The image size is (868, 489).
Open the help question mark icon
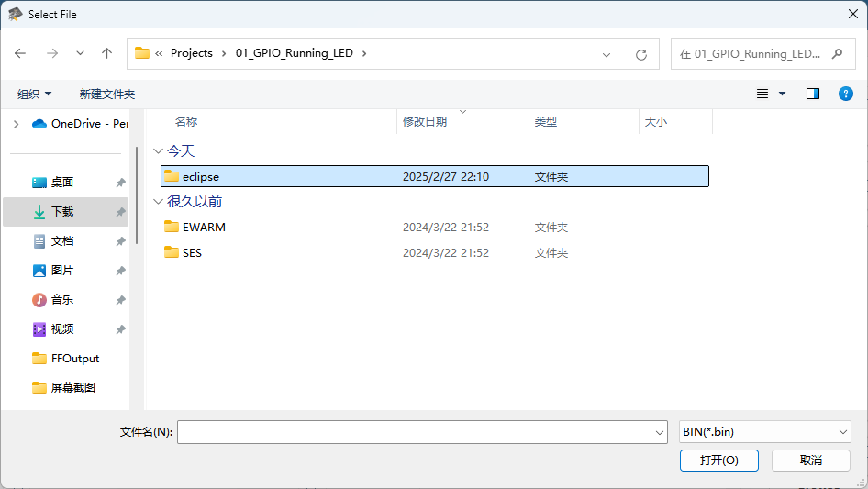[x=845, y=94]
